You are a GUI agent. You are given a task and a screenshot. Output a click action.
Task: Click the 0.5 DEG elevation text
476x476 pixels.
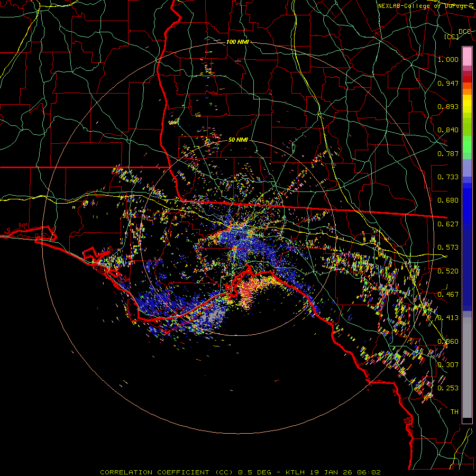[254, 472]
